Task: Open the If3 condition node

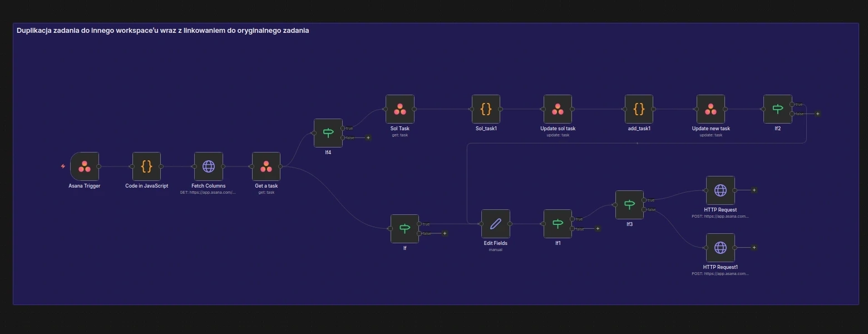Action: coord(629,204)
